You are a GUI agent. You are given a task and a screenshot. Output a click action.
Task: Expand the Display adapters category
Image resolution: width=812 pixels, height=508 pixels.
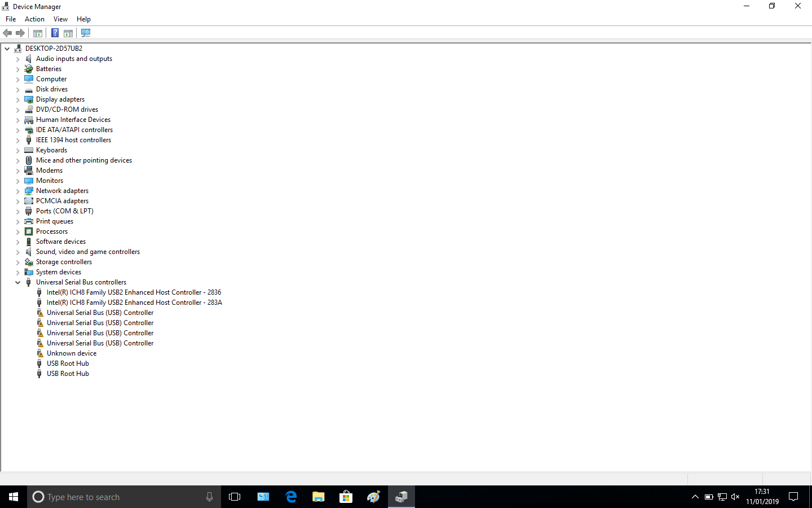click(17, 99)
